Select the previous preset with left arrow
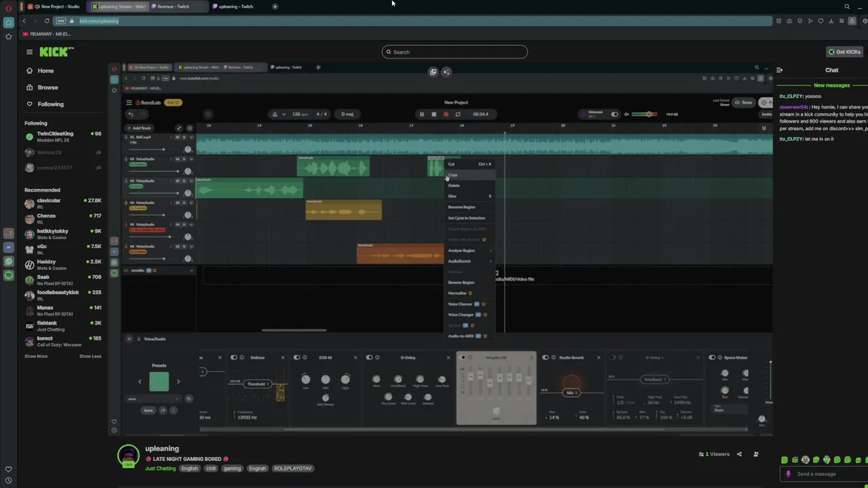The image size is (868, 488). 140,382
